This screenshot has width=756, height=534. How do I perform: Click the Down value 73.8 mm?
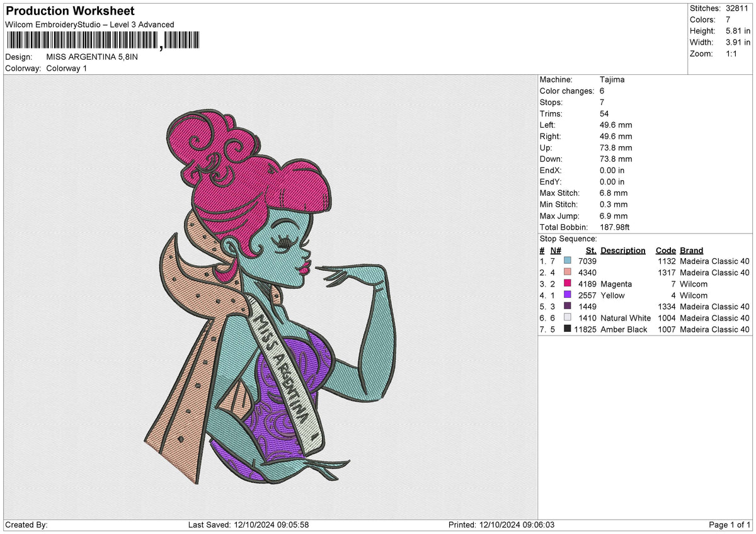click(x=616, y=159)
